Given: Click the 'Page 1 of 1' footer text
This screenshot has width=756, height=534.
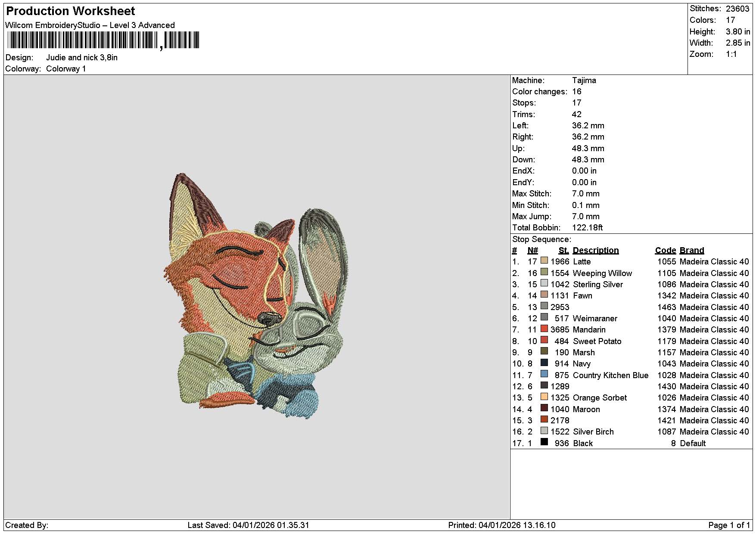Looking at the screenshot, I should point(729,525).
